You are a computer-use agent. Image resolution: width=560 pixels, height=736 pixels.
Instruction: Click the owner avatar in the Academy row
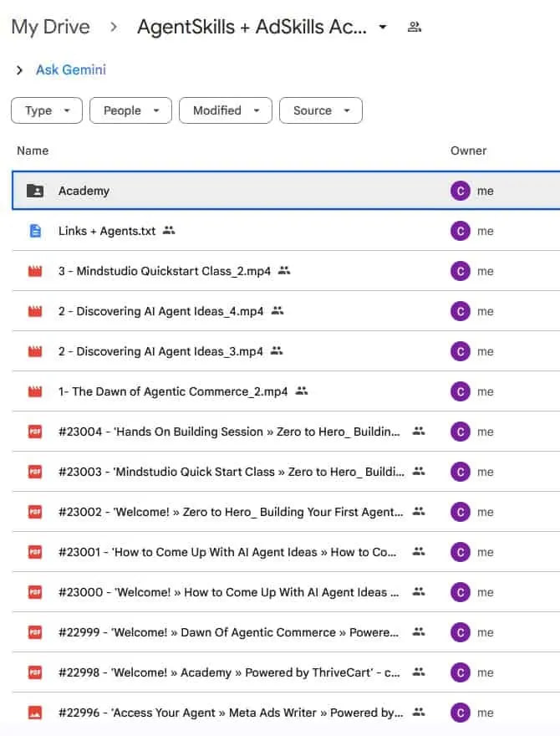pyautogui.click(x=460, y=191)
